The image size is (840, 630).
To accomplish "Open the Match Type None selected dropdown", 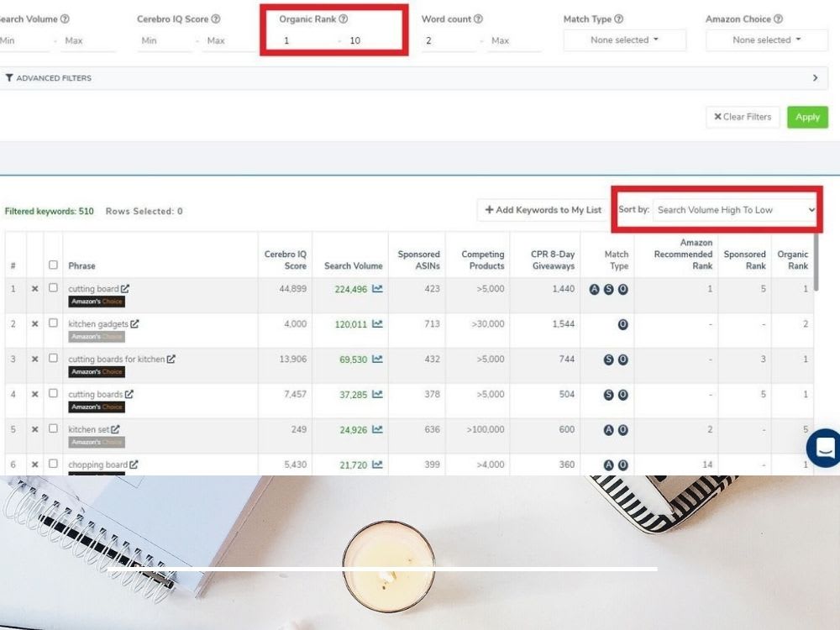I will click(x=625, y=40).
